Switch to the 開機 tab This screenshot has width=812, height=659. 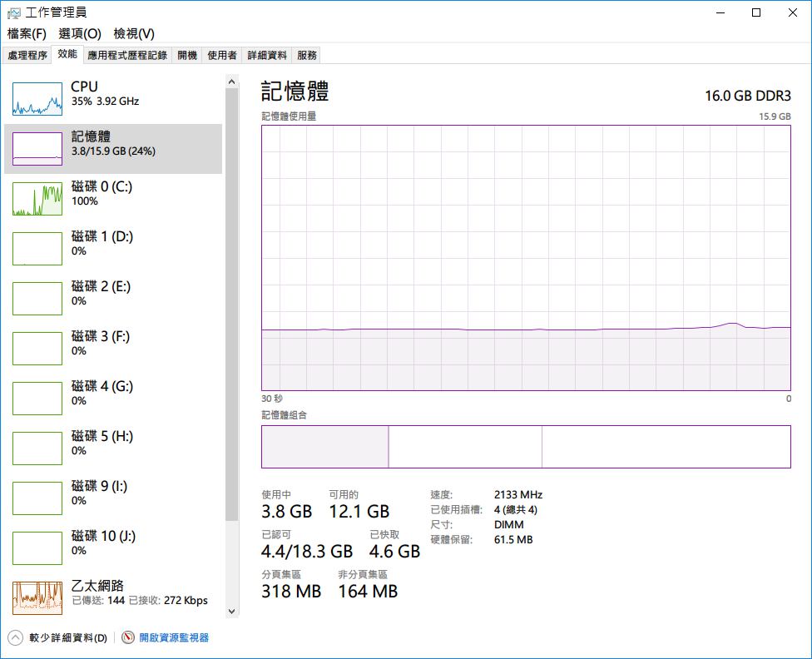point(187,55)
